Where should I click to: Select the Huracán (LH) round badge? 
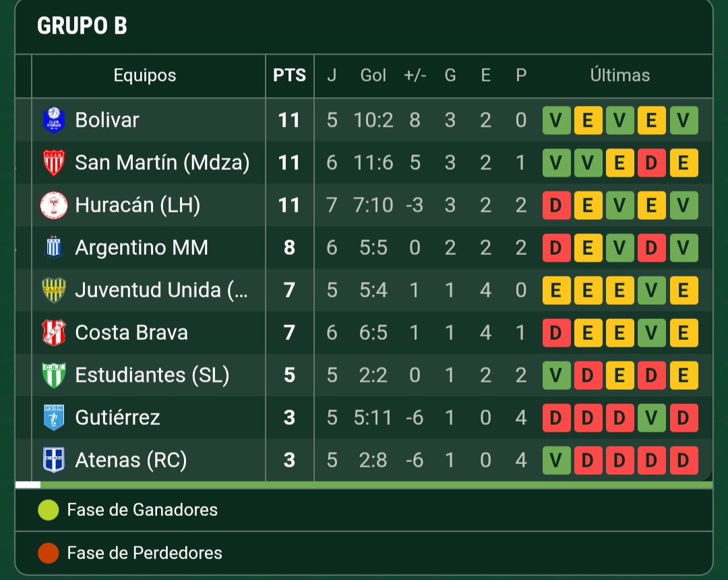tap(53, 205)
